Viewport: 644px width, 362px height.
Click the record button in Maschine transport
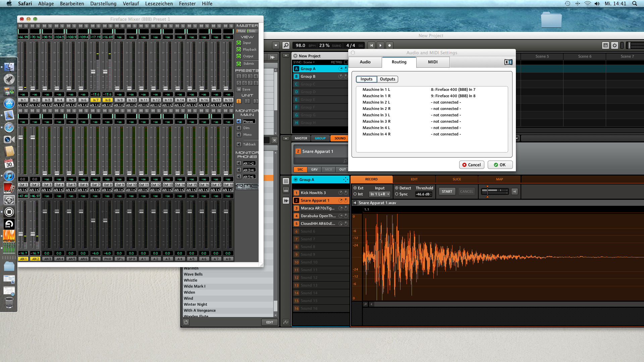(389, 45)
